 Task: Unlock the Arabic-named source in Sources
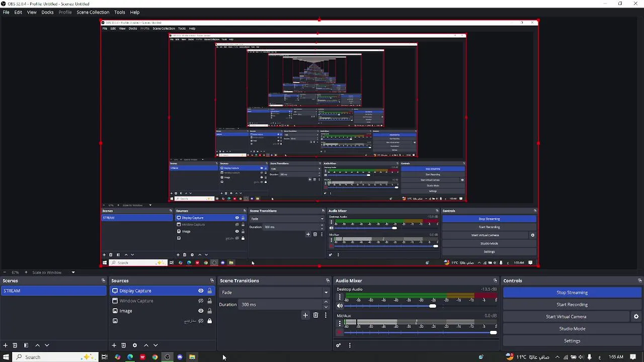tap(209, 321)
